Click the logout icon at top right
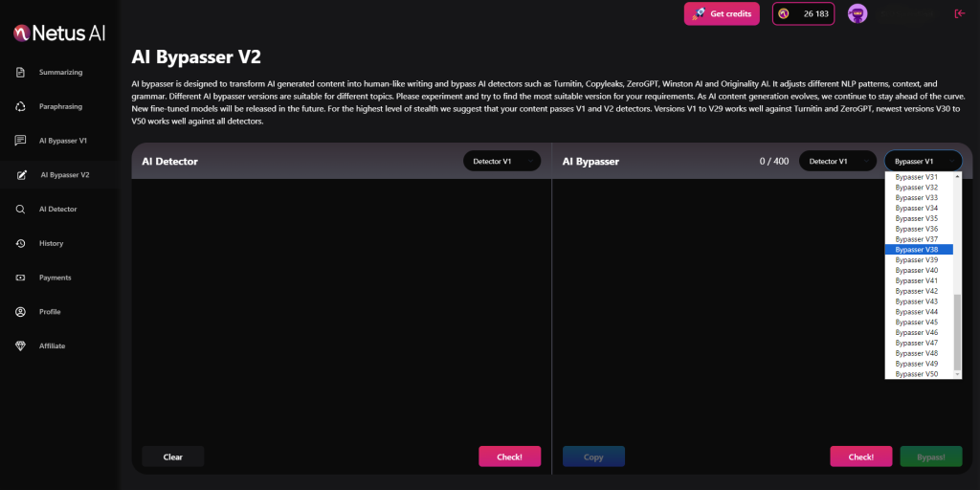980x490 pixels. [959, 13]
